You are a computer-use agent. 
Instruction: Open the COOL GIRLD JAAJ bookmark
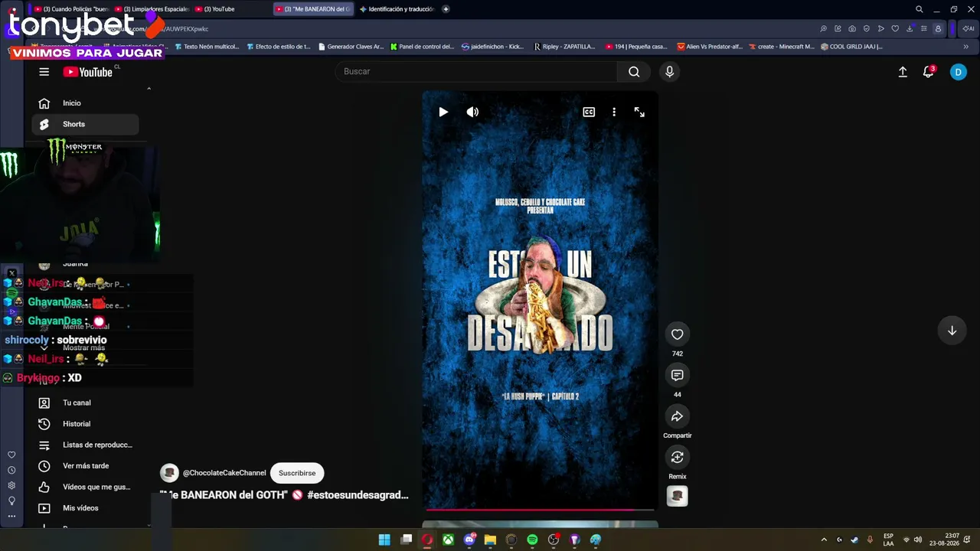click(x=851, y=47)
